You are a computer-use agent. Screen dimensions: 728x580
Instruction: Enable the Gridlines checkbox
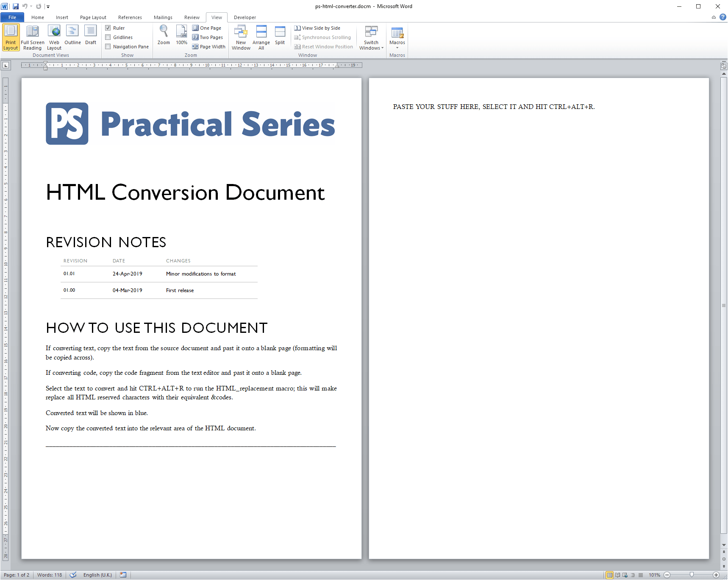coord(108,37)
